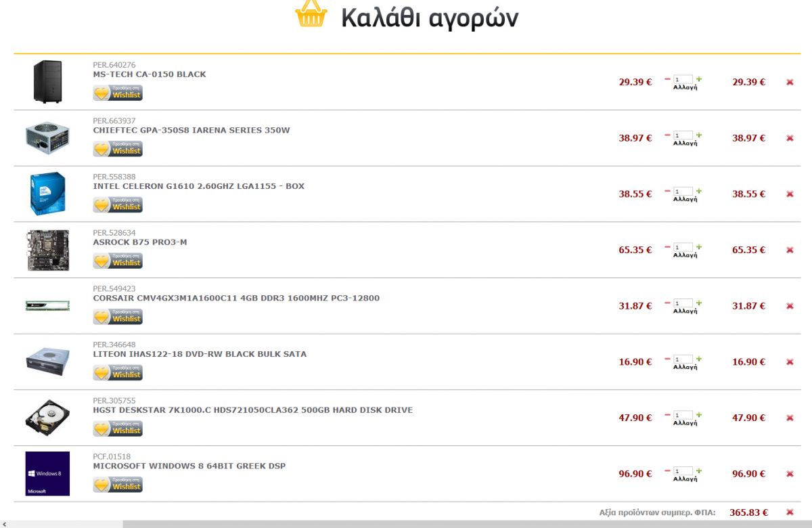This screenshot has height=528, width=812.
Task: Focus quantity field for HGST DESKSTAR
Action: pos(683,415)
